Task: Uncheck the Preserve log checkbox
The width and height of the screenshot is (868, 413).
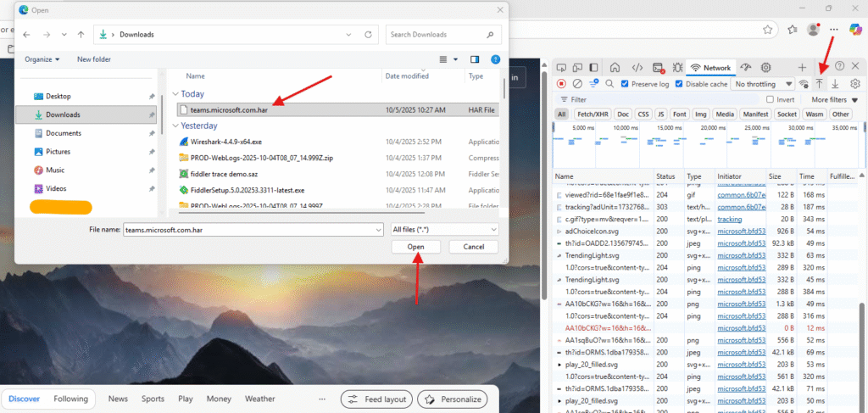Action: (626, 84)
